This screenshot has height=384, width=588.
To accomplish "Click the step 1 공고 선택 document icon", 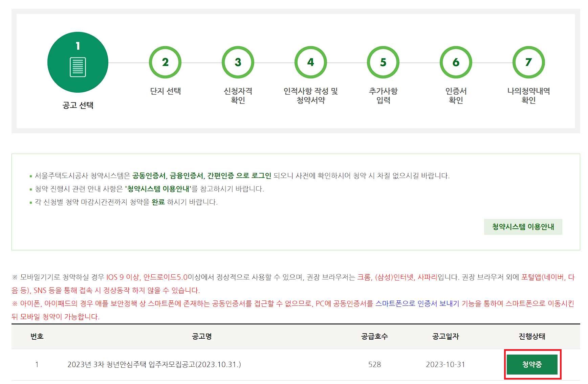I will point(78,67).
